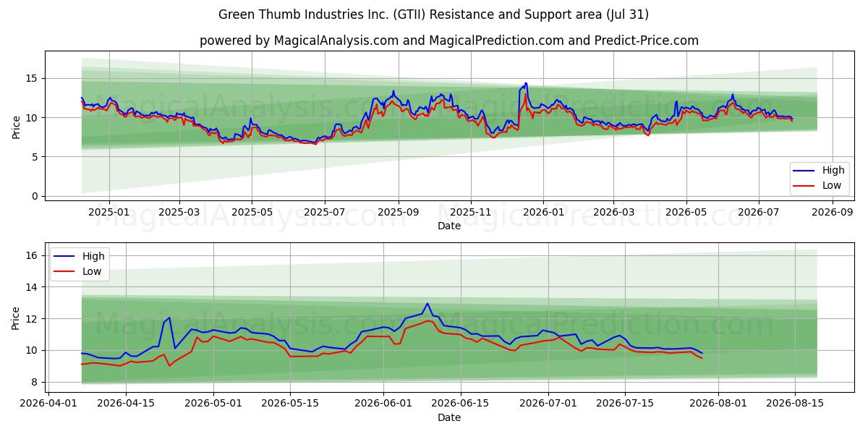Viewport: 868px width, 434px height.
Task: Click the 'powered by MagicalAnalysis.com' subtitle text
Action: pos(449,41)
